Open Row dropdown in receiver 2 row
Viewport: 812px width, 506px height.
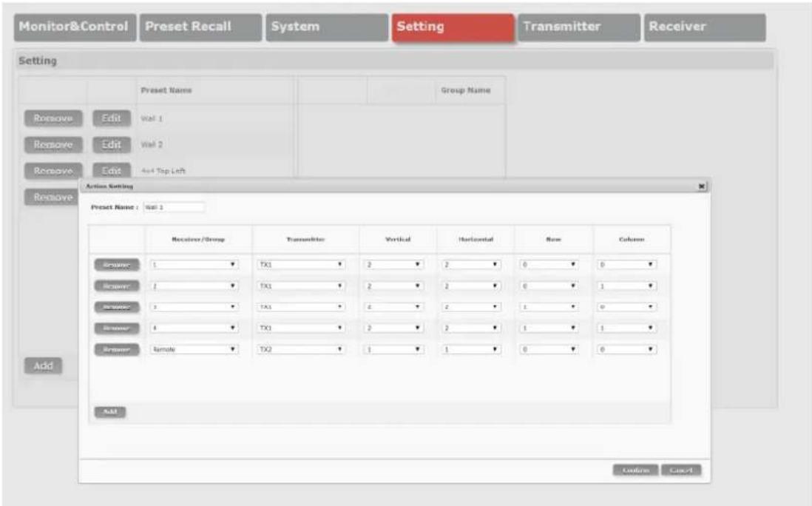[x=549, y=286]
